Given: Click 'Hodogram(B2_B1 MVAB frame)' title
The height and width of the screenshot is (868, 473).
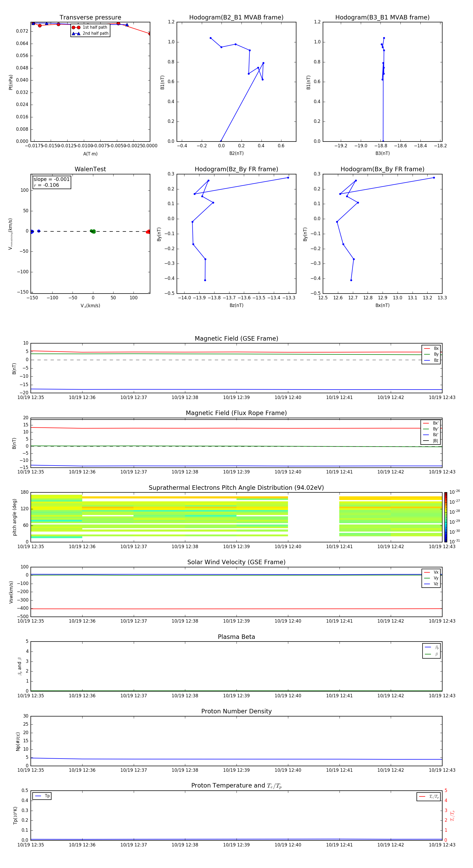Looking at the screenshot, I should 236,18.
